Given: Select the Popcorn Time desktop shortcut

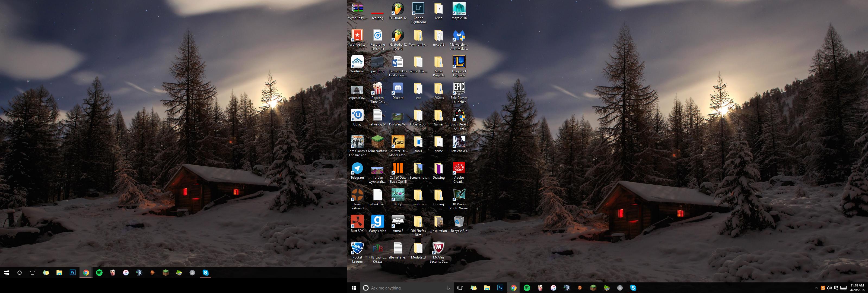Looking at the screenshot, I should pos(378,93).
